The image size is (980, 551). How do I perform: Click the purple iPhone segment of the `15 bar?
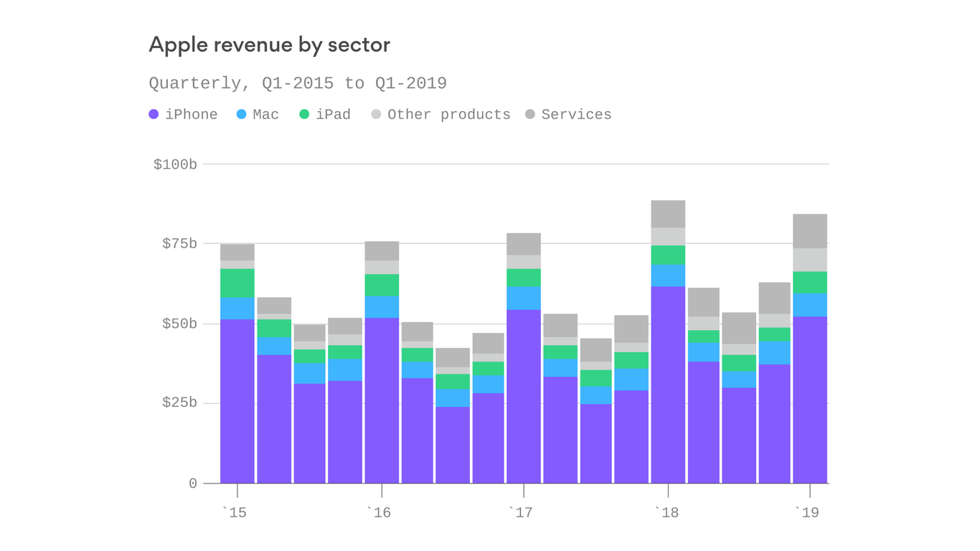(x=235, y=402)
